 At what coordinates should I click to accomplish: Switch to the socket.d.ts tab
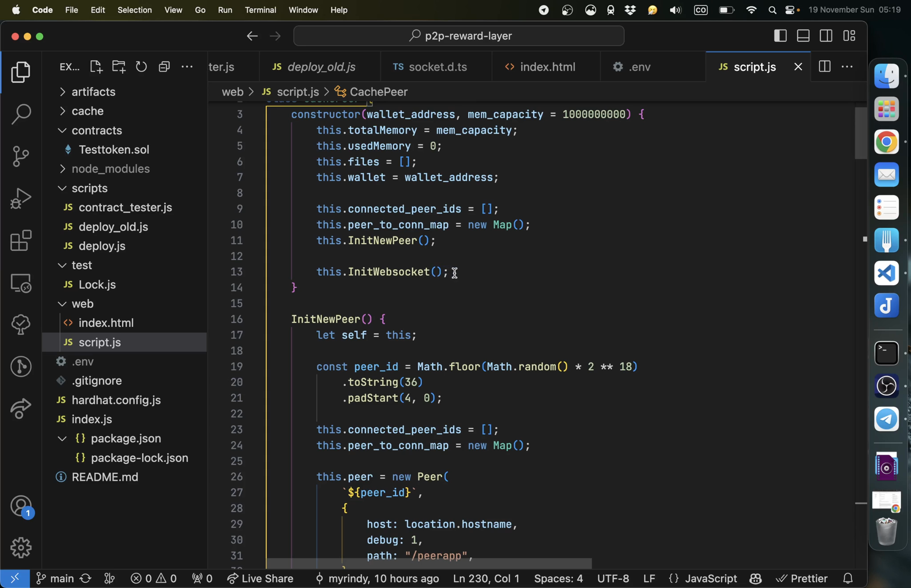click(x=437, y=67)
